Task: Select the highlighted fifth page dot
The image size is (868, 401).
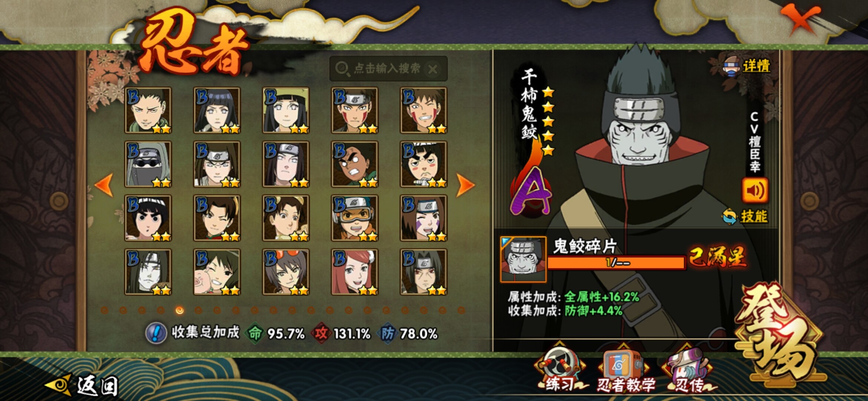Action: 180,310
